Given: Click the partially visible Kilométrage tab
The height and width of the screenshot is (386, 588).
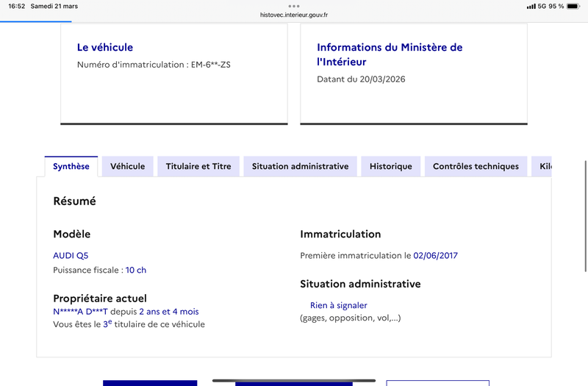Looking at the screenshot, I should [544, 166].
